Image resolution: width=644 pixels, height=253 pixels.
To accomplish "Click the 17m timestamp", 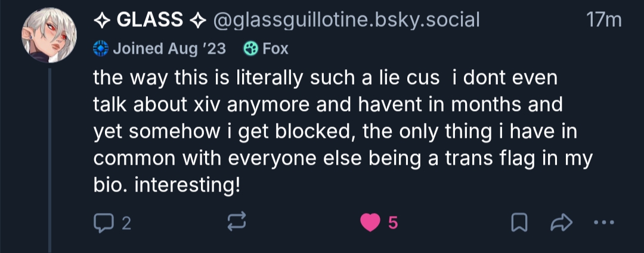I will pos(604,20).
